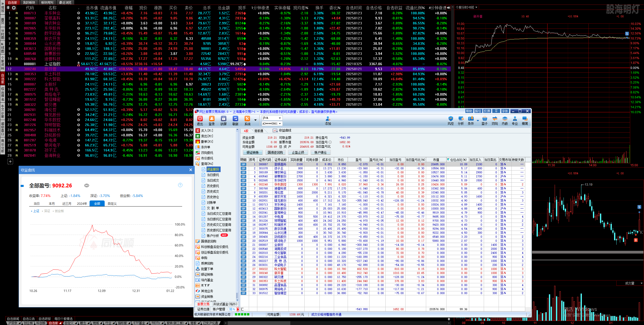Click the 条件 condition order icon

(x=471, y=121)
